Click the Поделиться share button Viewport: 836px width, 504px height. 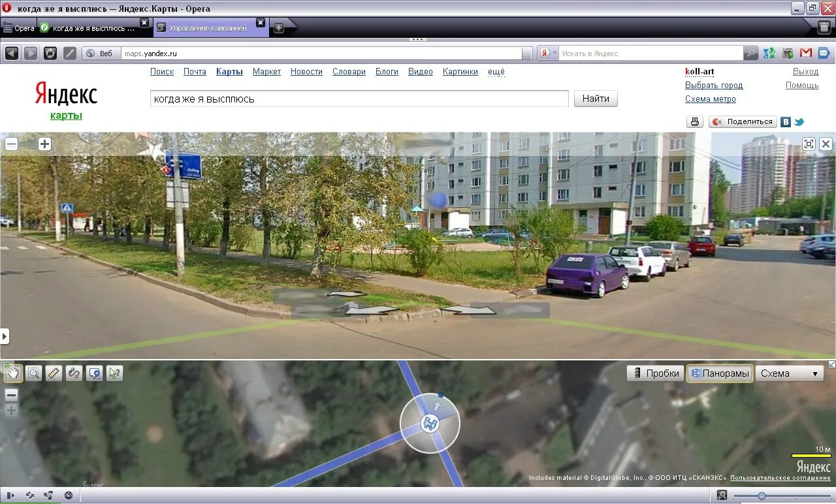pos(743,122)
